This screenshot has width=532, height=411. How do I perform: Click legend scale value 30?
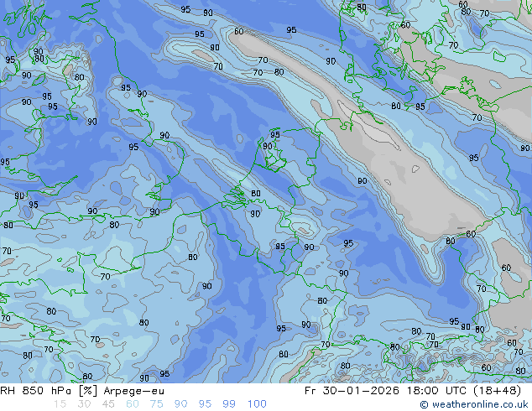coord(84,404)
